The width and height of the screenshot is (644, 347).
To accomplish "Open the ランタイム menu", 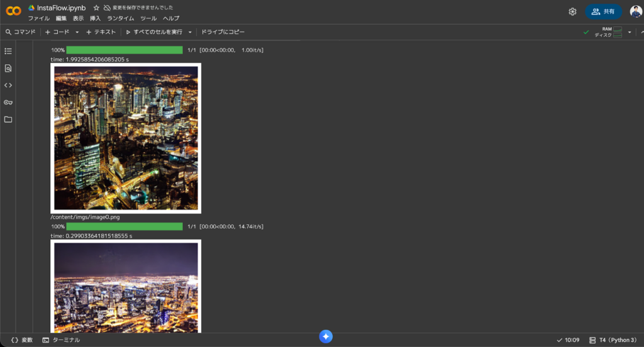I will (120, 18).
